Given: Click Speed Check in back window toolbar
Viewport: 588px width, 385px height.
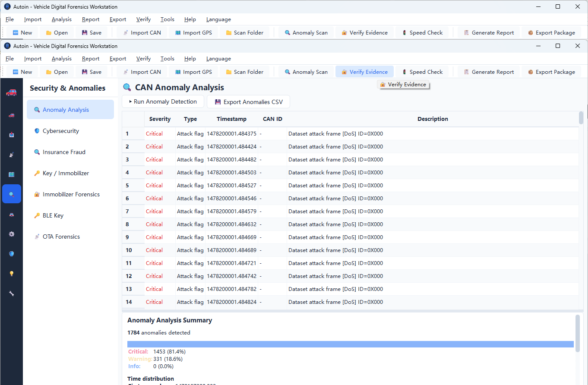Looking at the screenshot, I should click(422, 32).
